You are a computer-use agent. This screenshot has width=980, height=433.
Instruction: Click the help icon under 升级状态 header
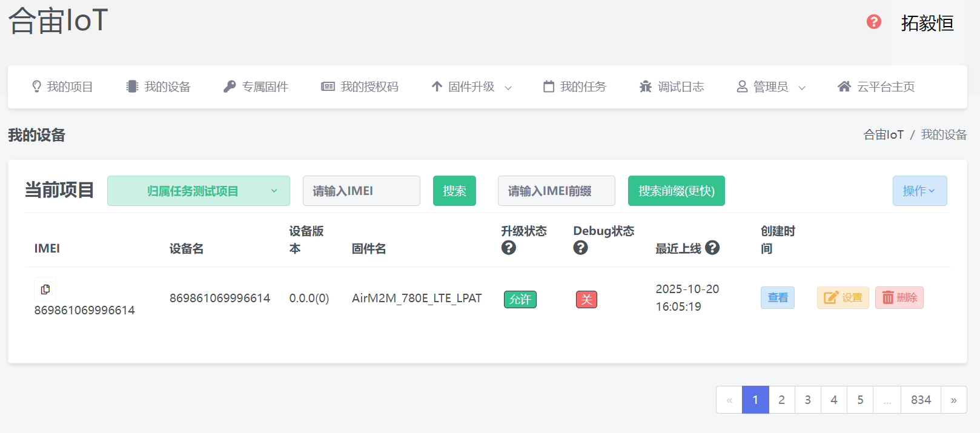pyautogui.click(x=509, y=248)
